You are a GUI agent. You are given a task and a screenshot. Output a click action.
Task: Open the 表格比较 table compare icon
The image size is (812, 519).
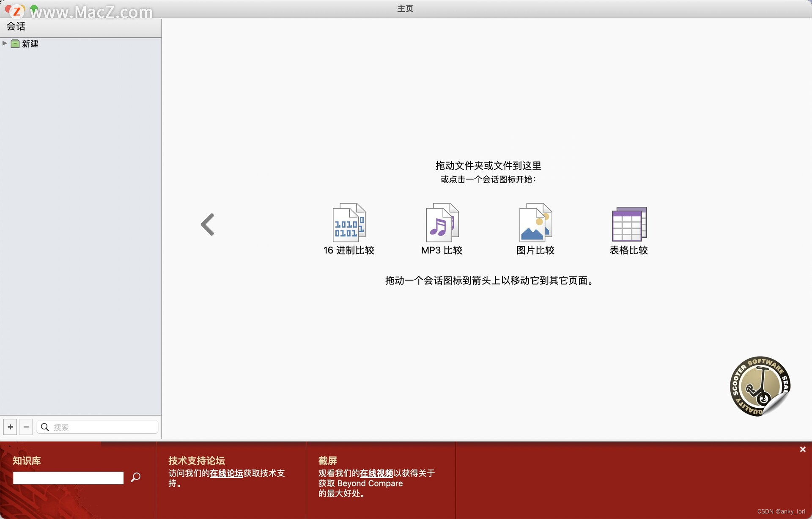coord(629,224)
